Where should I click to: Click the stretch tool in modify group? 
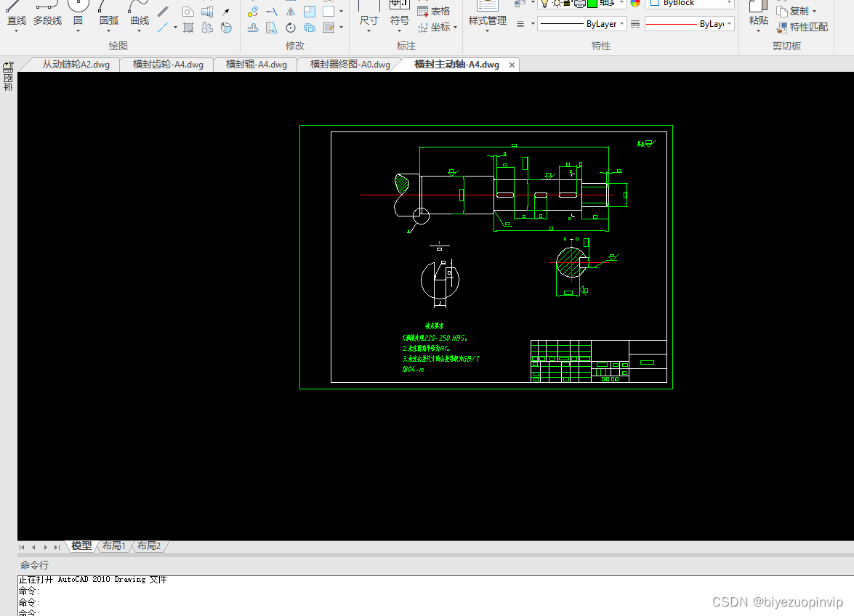[271, 27]
